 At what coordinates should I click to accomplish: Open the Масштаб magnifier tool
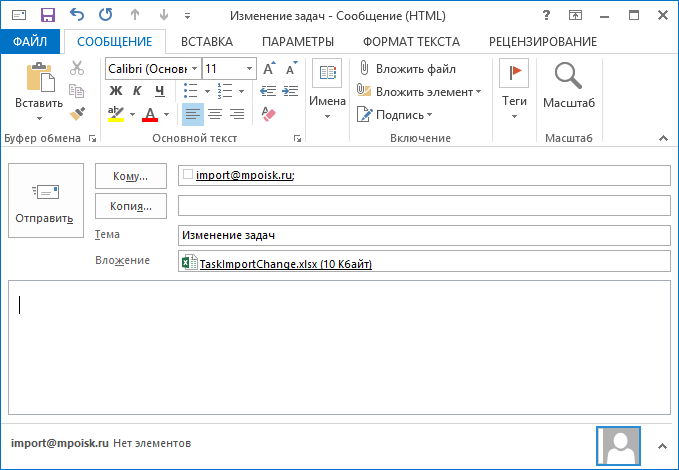pos(568,86)
